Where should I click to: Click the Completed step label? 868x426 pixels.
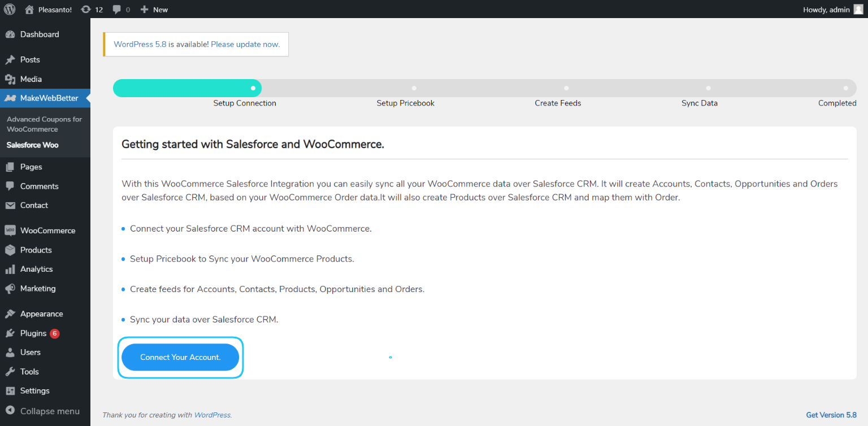click(837, 103)
